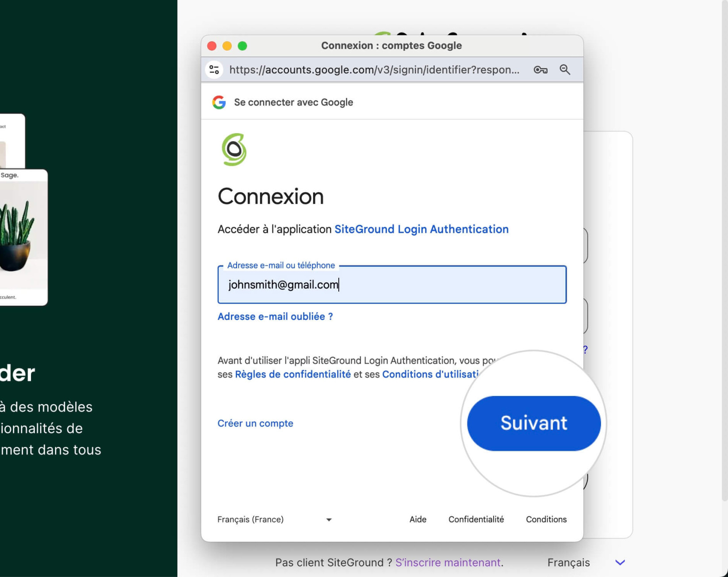Select the zoom magnifier icon in address bar
Viewport: 728px width, 577px height.
(x=565, y=69)
